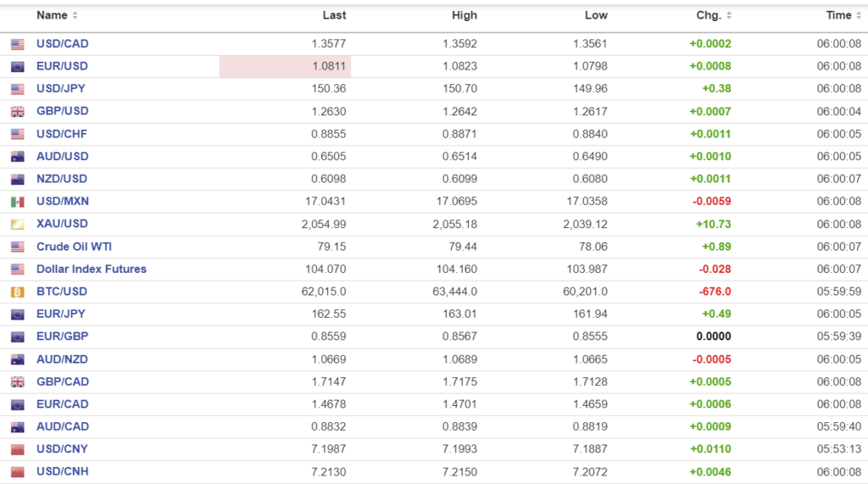Click the China flag icon beside USD/CNY
This screenshot has width=868, height=484.
[x=18, y=449]
